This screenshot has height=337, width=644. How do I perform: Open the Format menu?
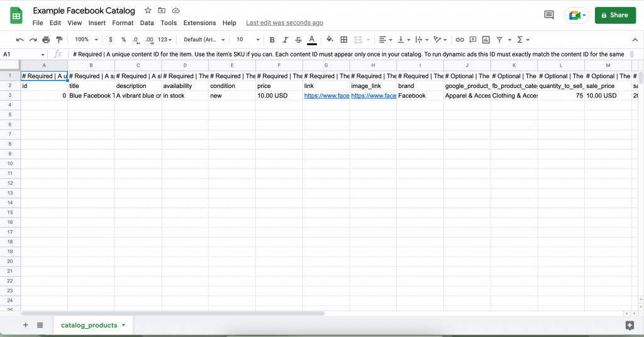coord(123,23)
